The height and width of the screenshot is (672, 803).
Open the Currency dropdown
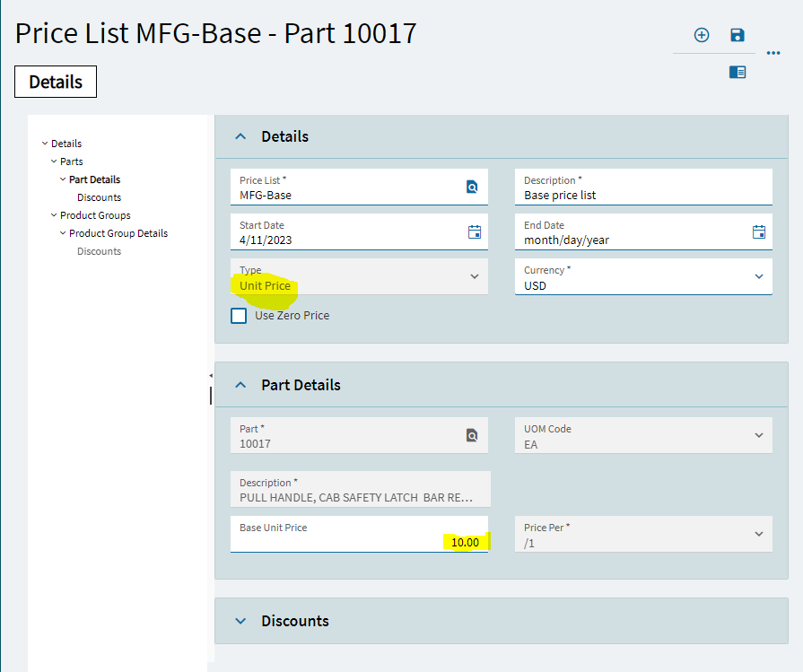click(x=759, y=276)
